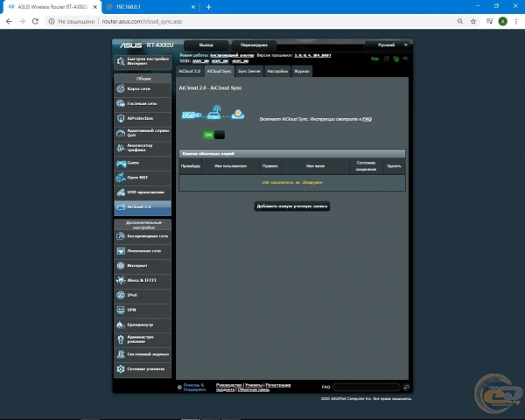This screenshot has width=525, height=420.
Task: Reload the page with the refresh button
Action: (35, 21)
